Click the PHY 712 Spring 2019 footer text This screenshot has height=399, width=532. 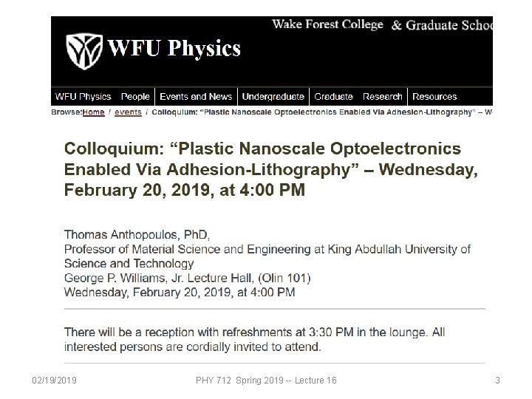[x=266, y=380]
